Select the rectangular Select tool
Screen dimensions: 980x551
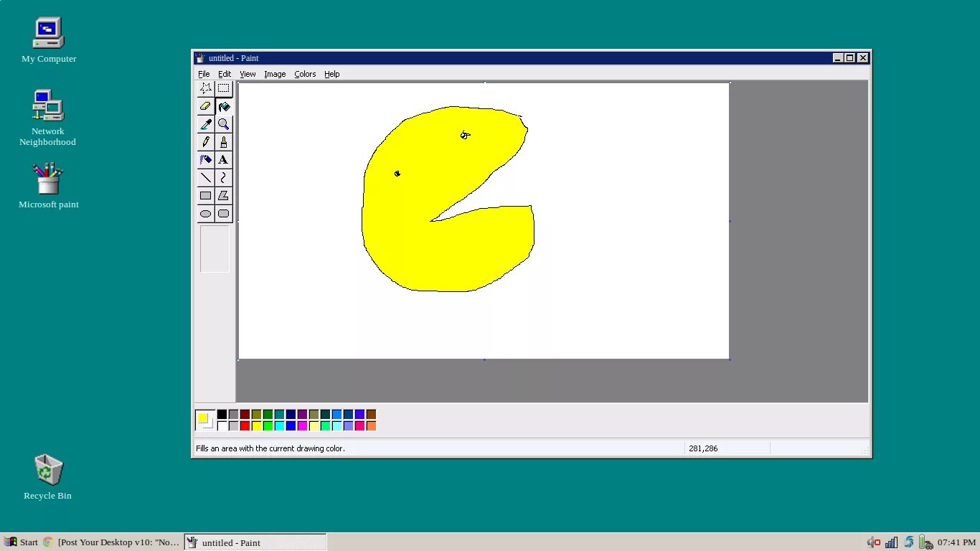point(224,88)
